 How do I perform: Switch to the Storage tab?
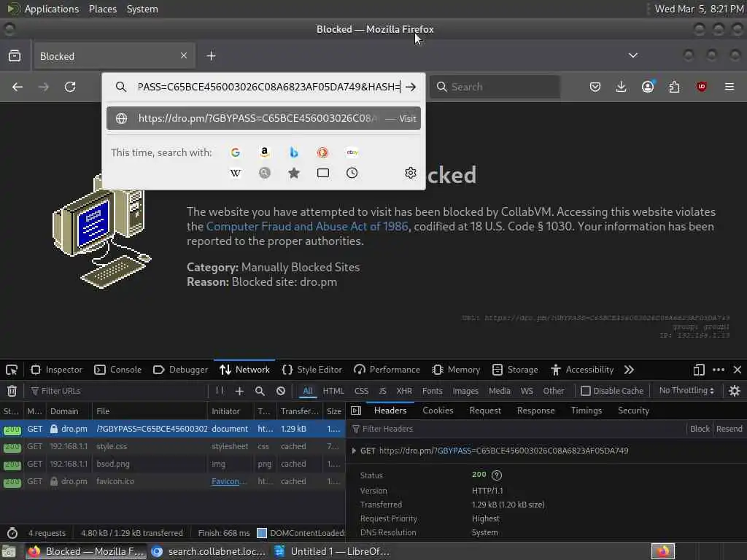[515, 370]
